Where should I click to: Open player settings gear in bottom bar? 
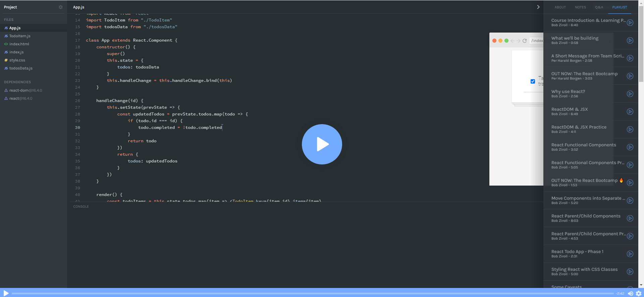(x=639, y=293)
